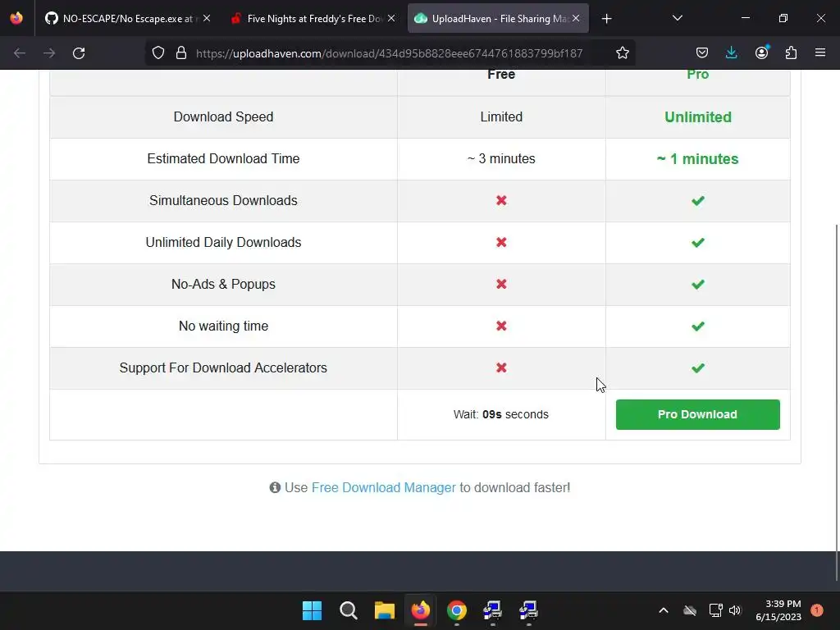840x630 pixels.
Task: Save page to Pocket
Action: [702, 53]
